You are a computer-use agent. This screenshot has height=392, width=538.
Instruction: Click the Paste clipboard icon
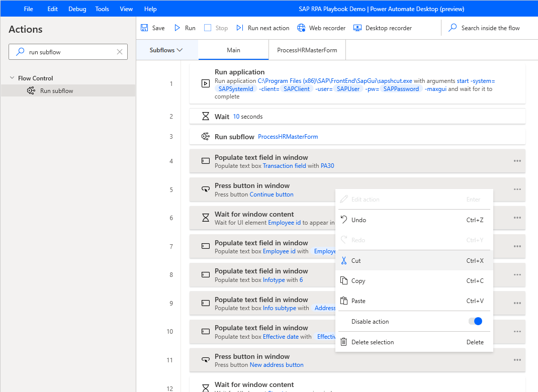[x=344, y=301]
